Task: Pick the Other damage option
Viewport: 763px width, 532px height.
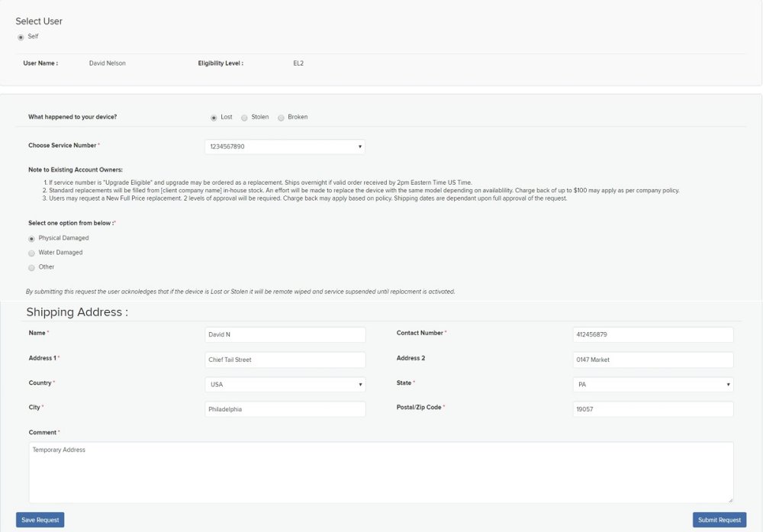Action: (31, 267)
